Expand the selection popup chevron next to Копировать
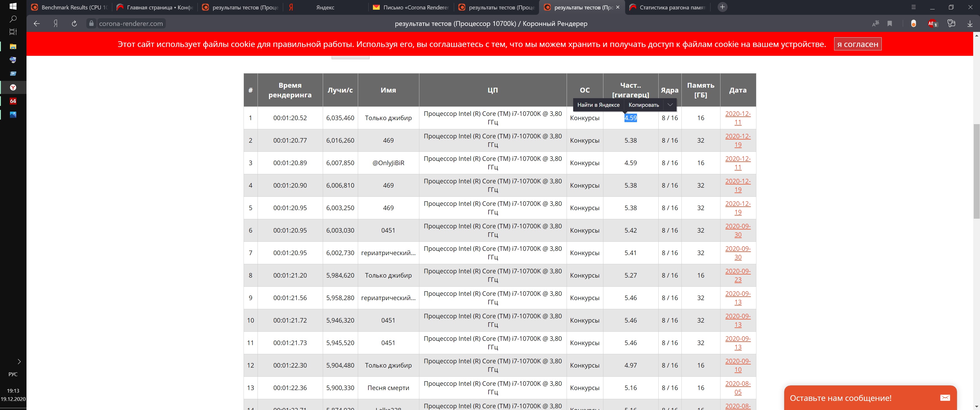 coord(670,104)
